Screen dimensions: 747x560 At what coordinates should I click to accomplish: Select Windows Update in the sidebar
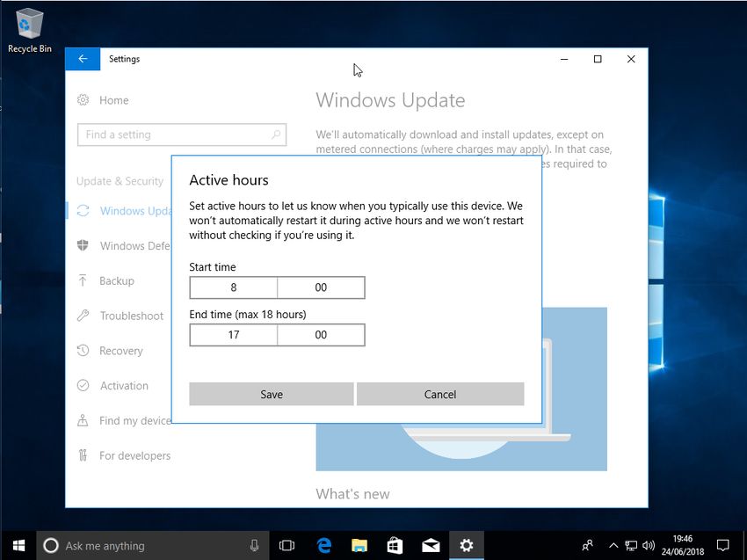135,211
